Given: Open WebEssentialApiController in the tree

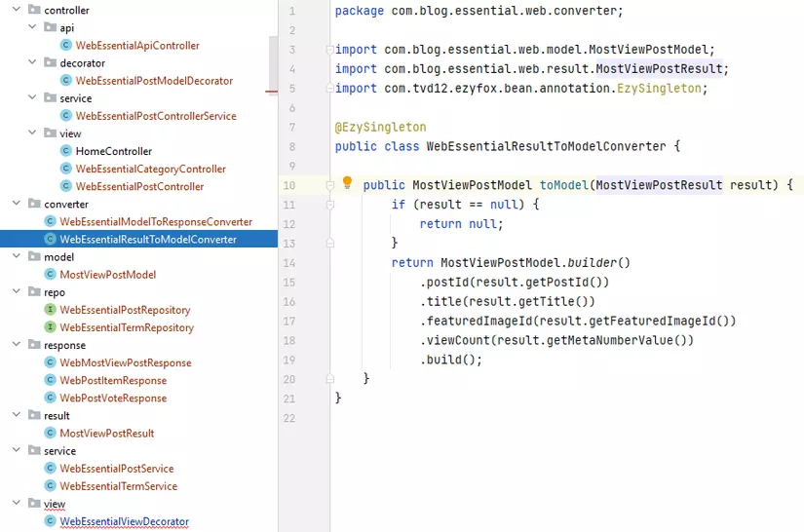Looking at the screenshot, I should pyautogui.click(x=137, y=45).
